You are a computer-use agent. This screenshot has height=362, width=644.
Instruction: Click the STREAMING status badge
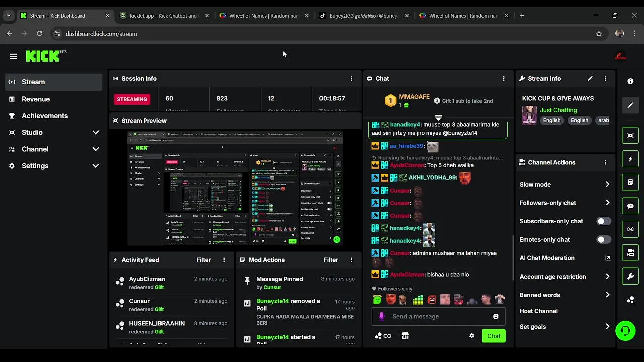(132, 99)
